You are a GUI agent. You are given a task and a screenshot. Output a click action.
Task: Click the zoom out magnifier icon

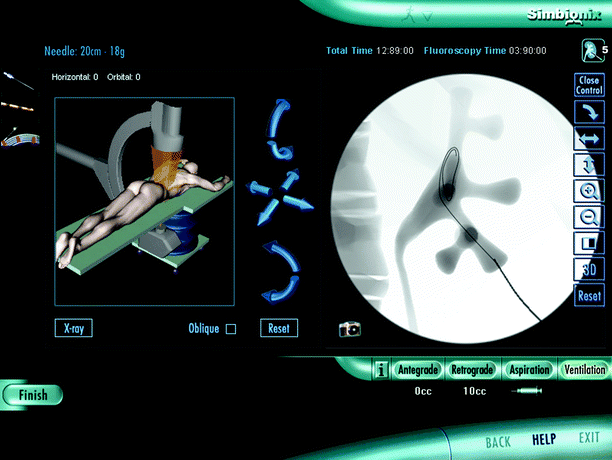(x=589, y=216)
